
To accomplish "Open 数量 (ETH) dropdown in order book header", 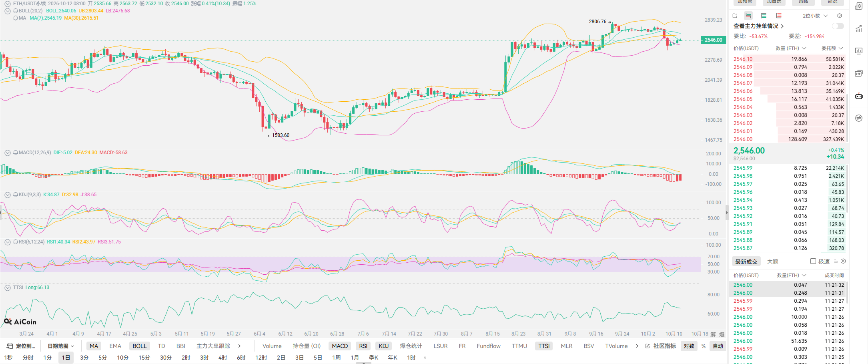I will pos(791,48).
